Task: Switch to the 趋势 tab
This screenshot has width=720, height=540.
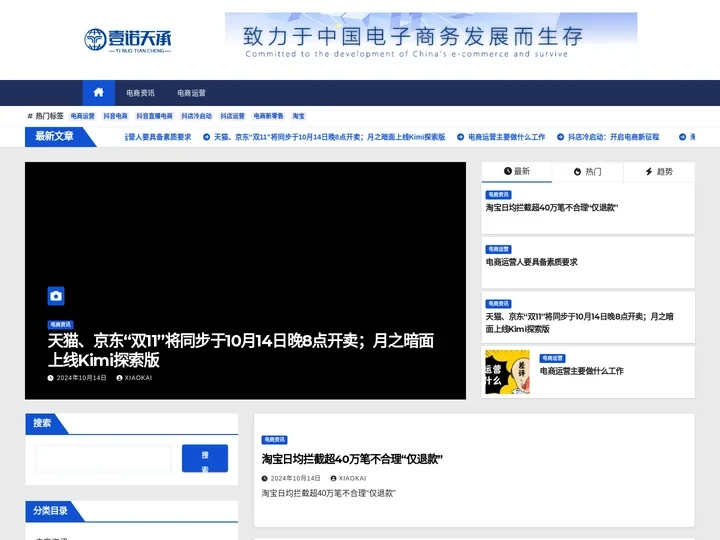Action: coord(659,172)
